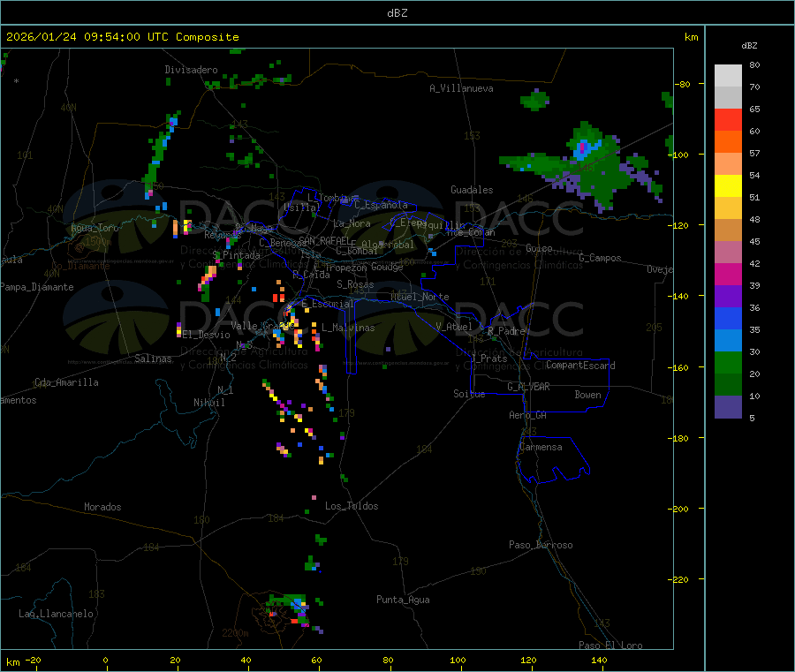Click the Guadales map label
The image size is (795, 672).
(x=472, y=190)
